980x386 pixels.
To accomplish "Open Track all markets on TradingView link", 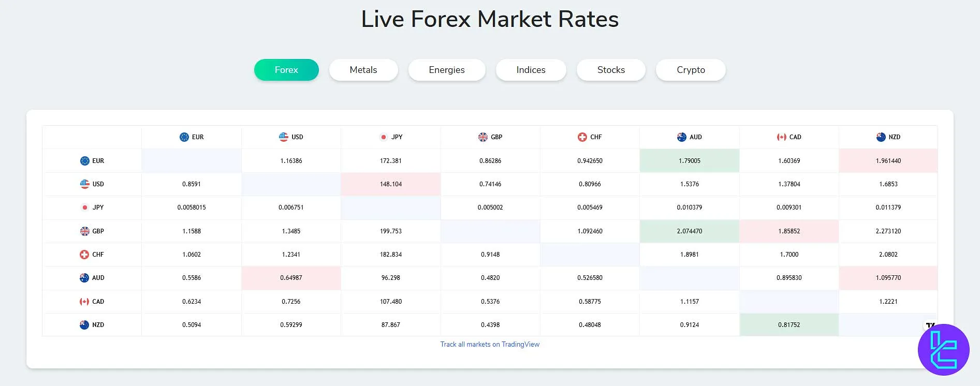I will point(490,344).
